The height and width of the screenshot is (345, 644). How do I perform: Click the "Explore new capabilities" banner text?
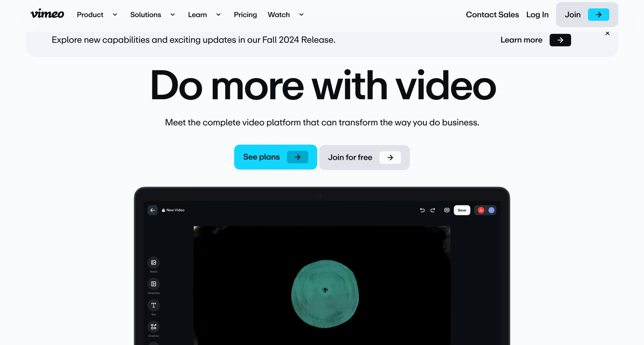(194, 40)
